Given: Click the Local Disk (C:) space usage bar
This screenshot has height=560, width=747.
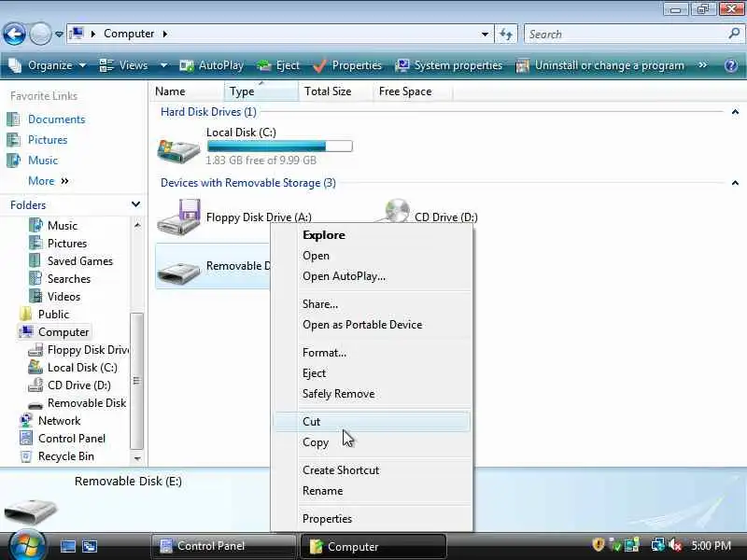Looking at the screenshot, I should point(279,147).
